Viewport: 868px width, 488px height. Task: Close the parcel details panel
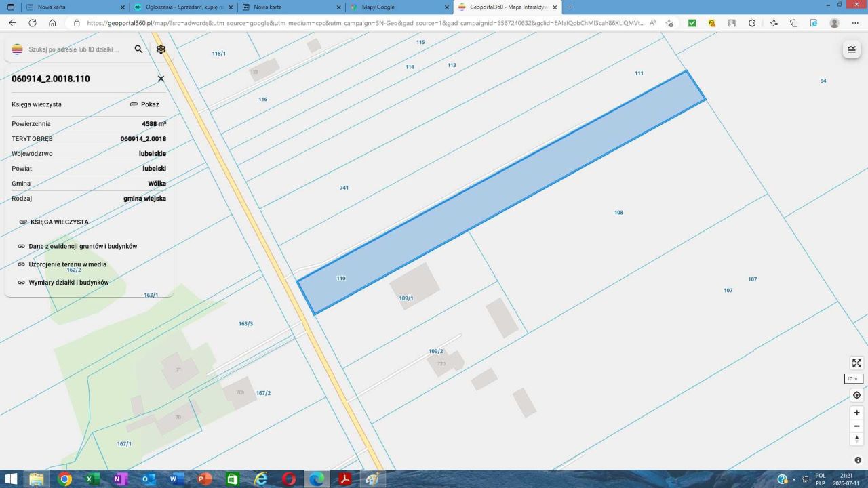tap(161, 79)
